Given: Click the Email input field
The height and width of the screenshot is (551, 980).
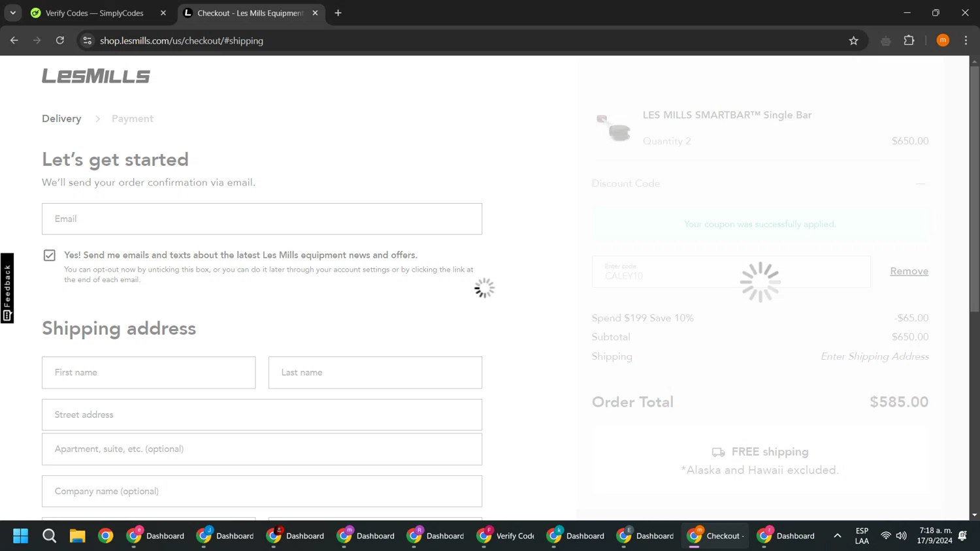Looking at the screenshot, I should click(x=262, y=219).
